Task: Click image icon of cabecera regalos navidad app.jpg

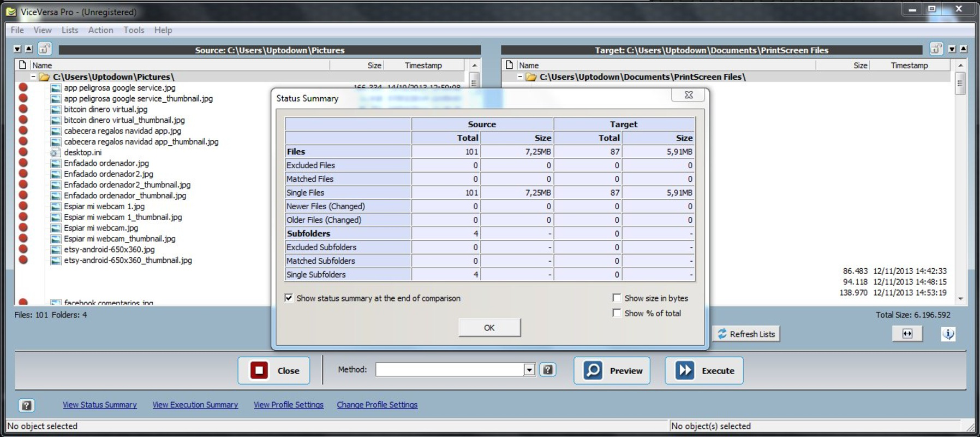Action: coord(56,131)
